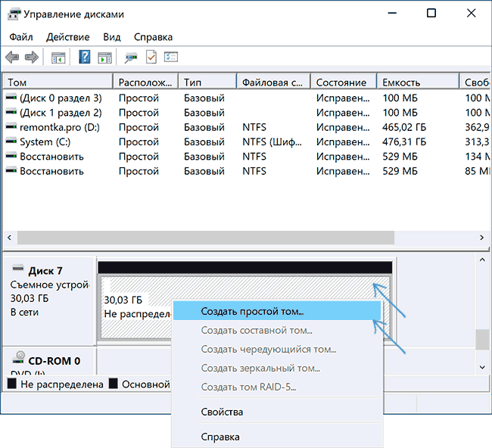Select the Диск 7 disk label
This screenshot has width=492, height=448.
point(45,271)
